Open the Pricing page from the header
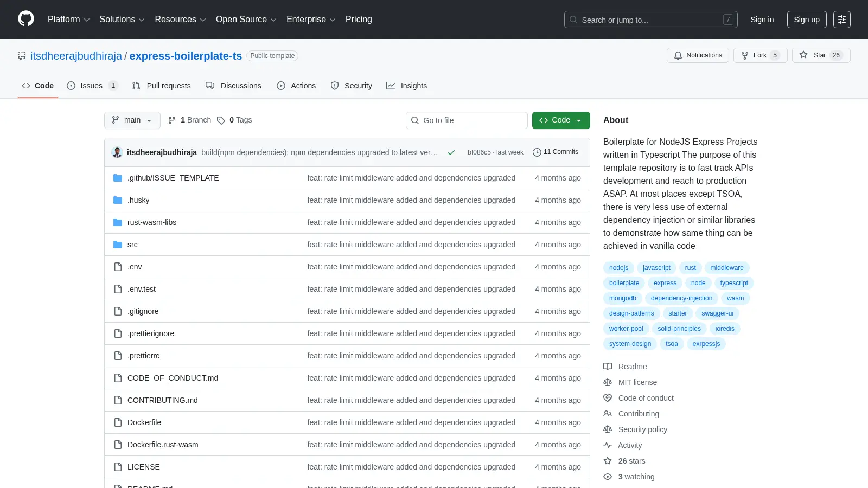 pos(359,20)
